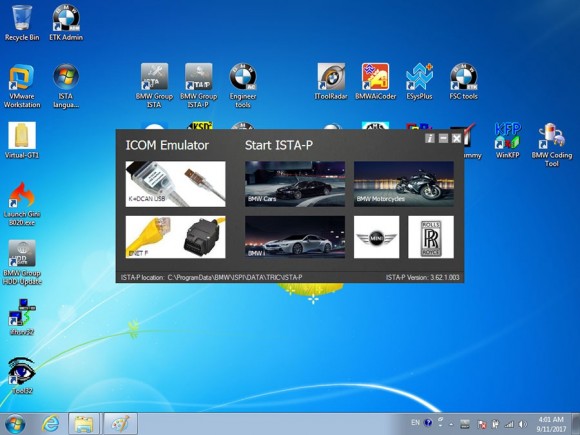
Task: Start ISTA-P for Rolls-Royce brand
Action: tap(431, 237)
